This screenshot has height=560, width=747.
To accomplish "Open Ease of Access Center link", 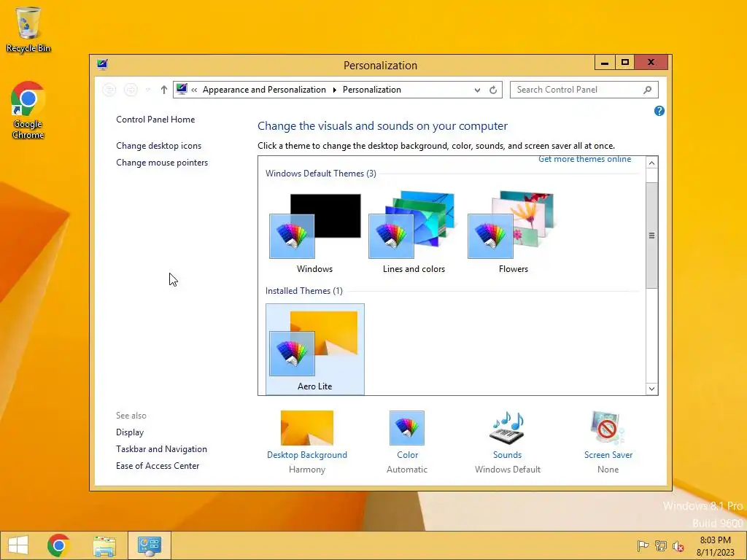I will 158,466.
